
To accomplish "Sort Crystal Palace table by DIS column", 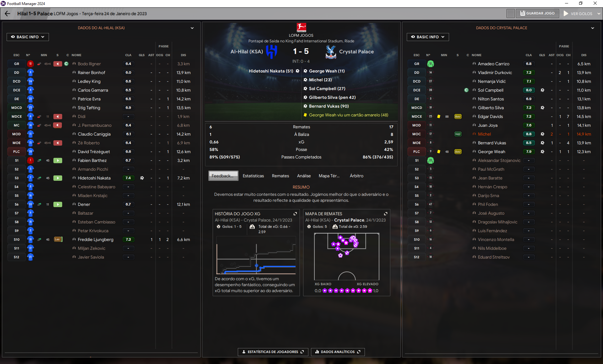I will coord(584,55).
